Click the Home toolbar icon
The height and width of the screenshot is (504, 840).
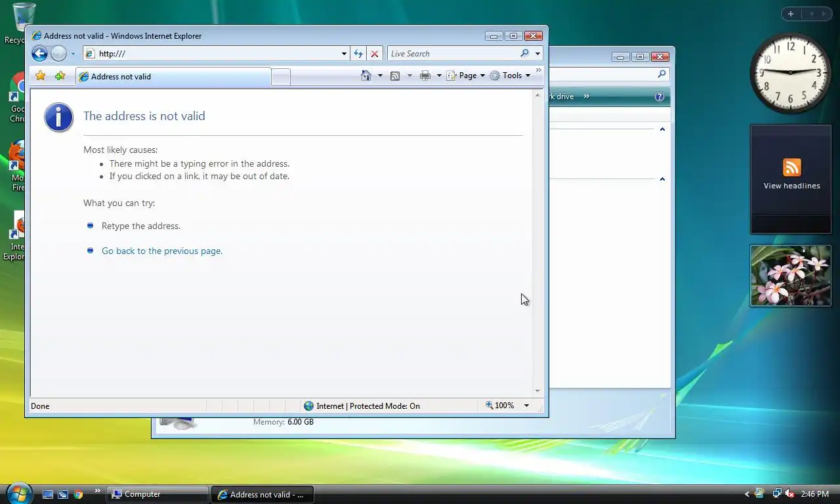coord(366,75)
